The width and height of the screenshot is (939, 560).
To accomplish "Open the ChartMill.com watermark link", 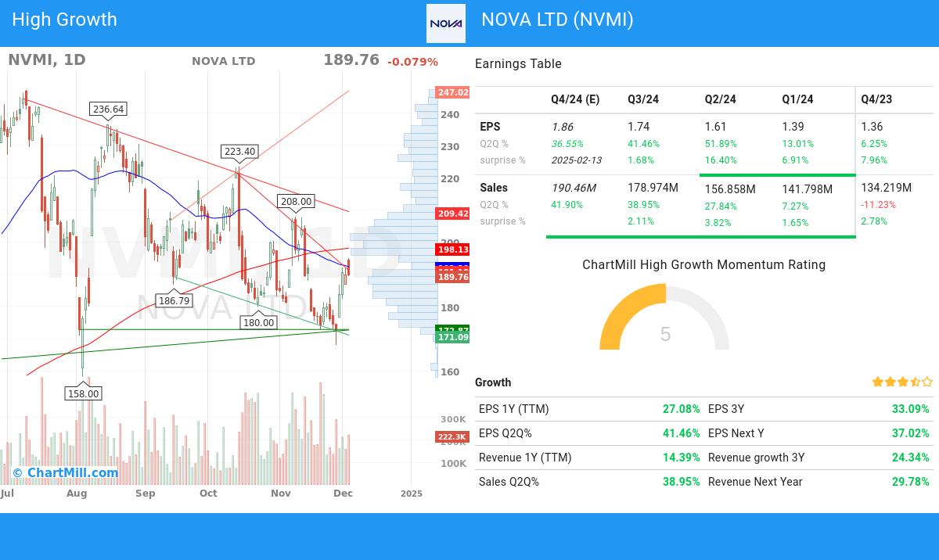I will tap(65, 472).
